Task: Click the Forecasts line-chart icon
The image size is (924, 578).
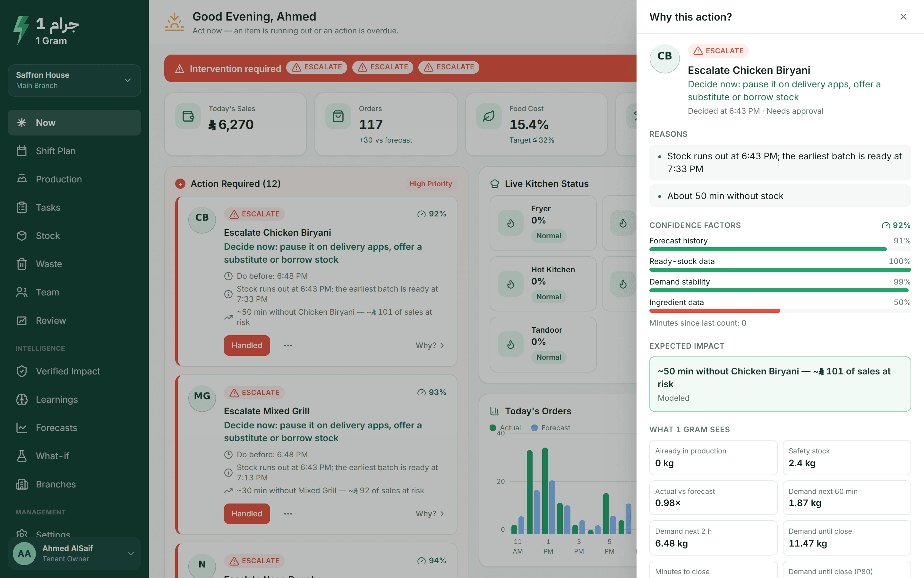Action: [x=22, y=428]
